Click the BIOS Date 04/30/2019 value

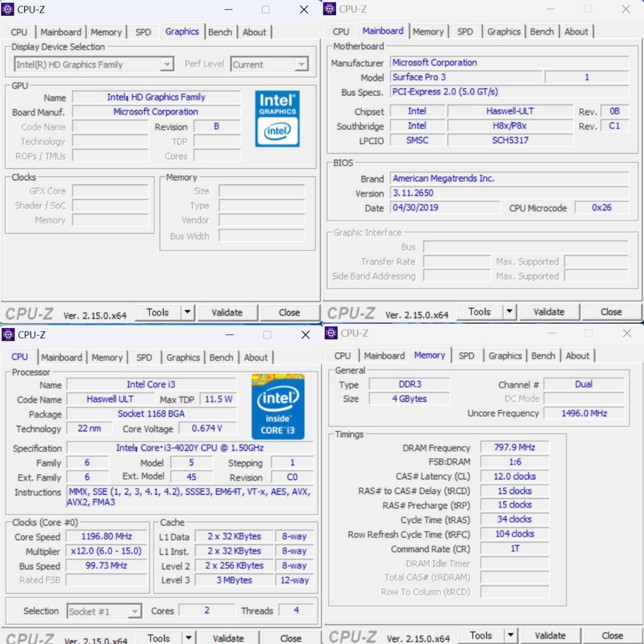(445, 208)
